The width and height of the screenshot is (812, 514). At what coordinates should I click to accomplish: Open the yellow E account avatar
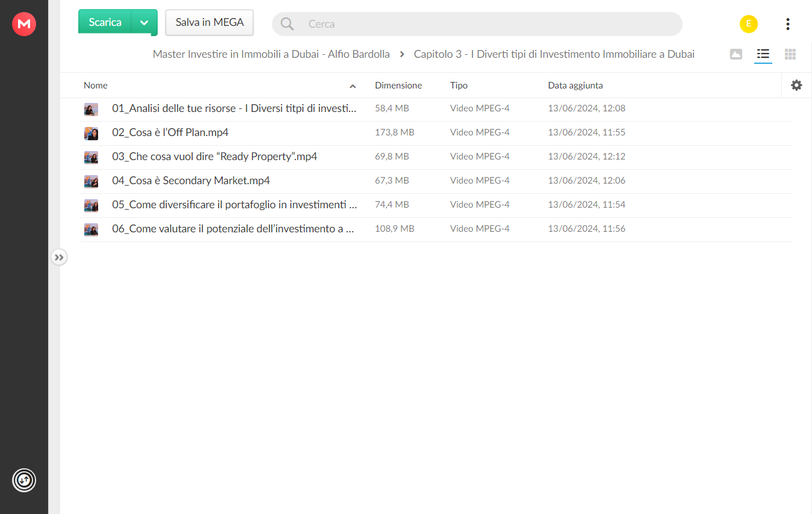pos(749,24)
